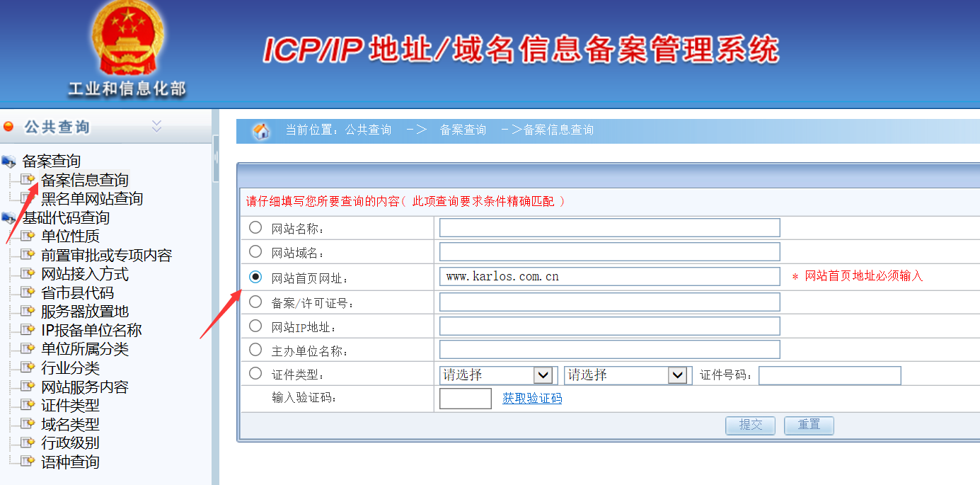980x485 pixels.
Task: Select the 主办单位名称 radio button
Action: click(x=255, y=349)
